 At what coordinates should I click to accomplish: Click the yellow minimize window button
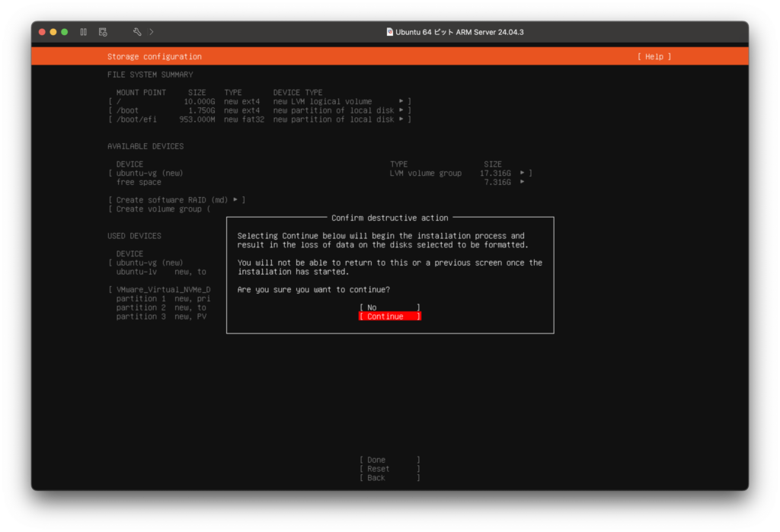point(53,32)
